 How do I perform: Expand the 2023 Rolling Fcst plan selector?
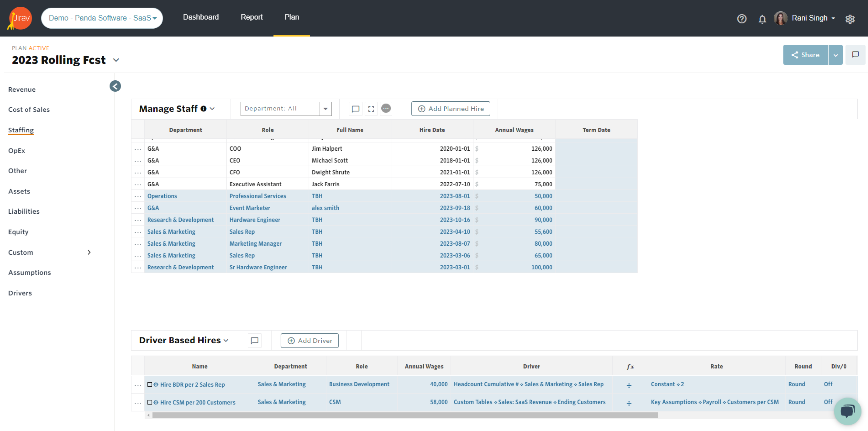coord(116,60)
